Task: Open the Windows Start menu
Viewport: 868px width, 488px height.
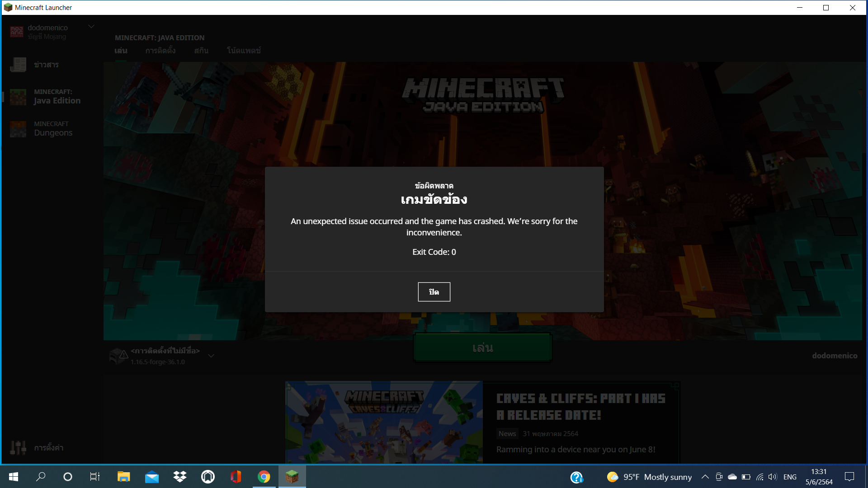Action: pyautogui.click(x=14, y=477)
